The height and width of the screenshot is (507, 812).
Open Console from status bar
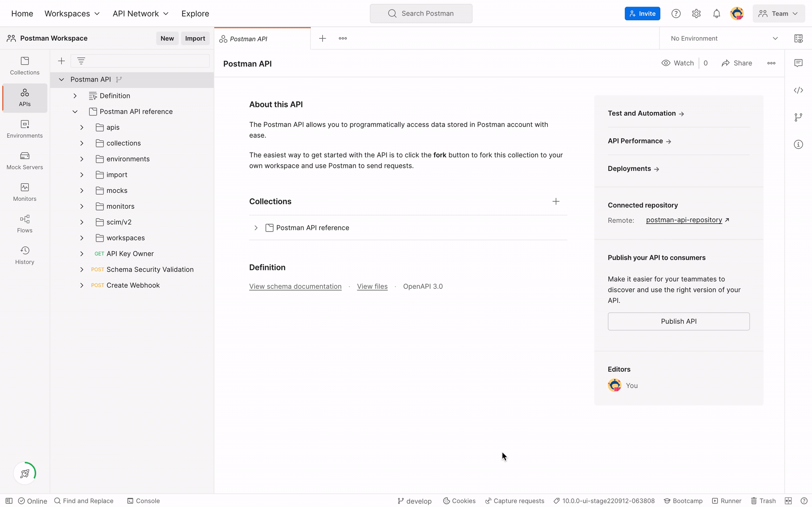(143, 501)
